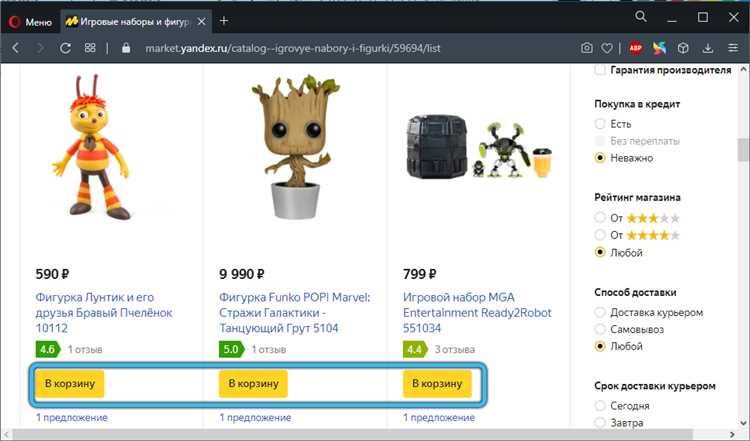Click the new tab plus button
The image size is (750, 441).
point(223,20)
